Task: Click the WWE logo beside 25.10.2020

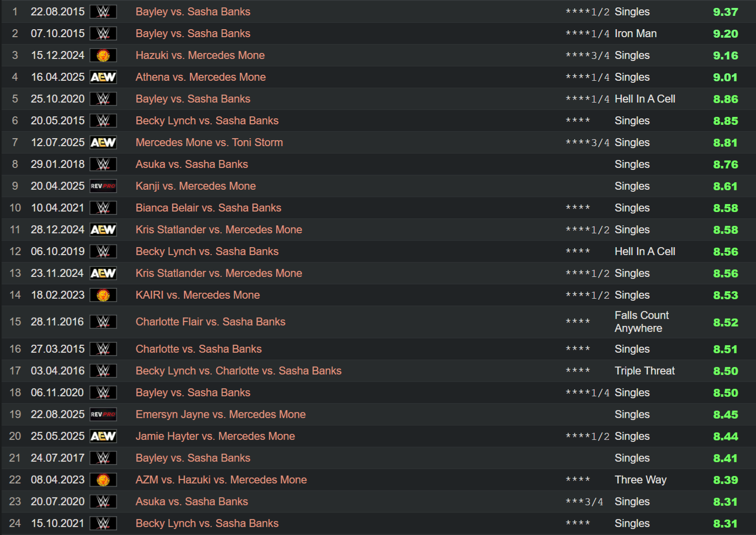Action: 103,99
